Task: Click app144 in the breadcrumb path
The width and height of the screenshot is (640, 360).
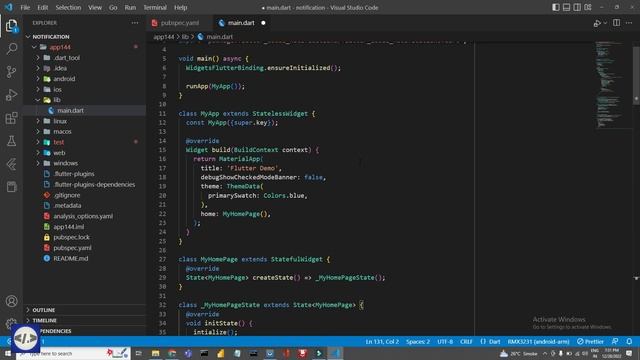Action: pyautogui.click(x=164, y=37)
